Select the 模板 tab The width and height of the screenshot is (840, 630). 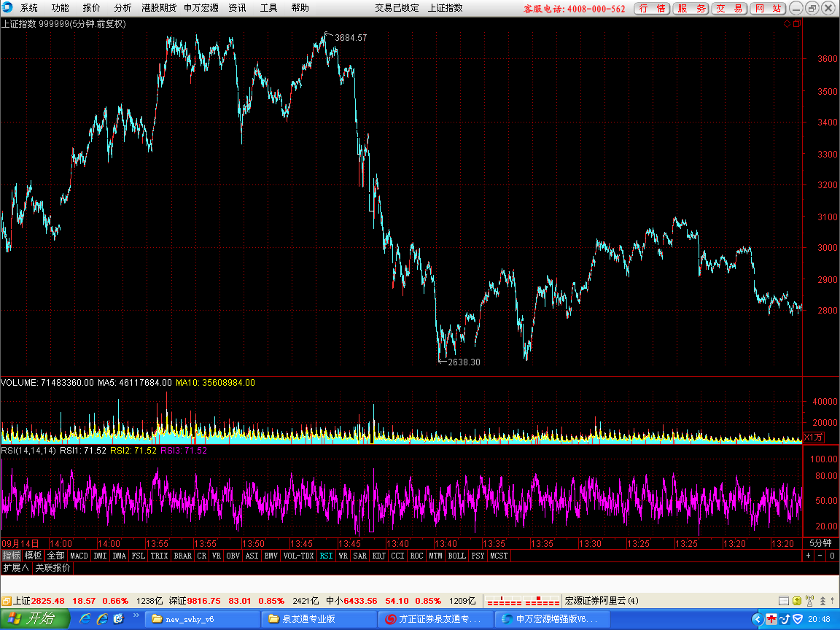point(33,556)
